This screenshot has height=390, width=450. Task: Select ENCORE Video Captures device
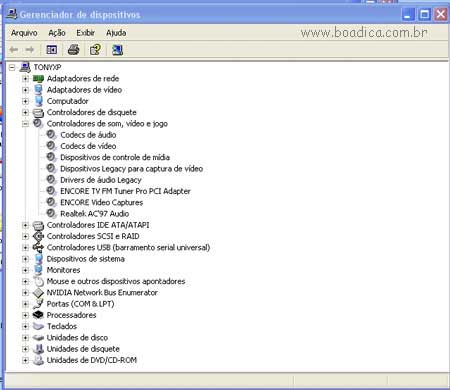[102, 203]
